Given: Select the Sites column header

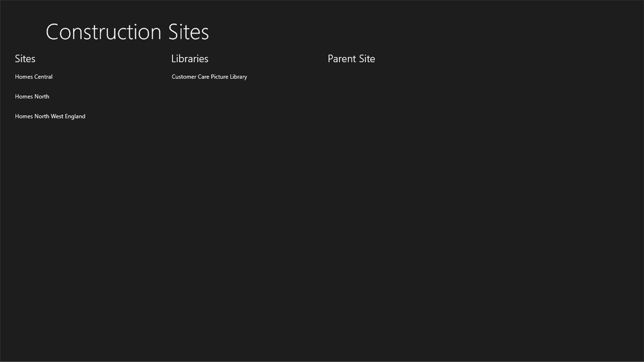Looking at the screenshot, I should click(25, 59).
